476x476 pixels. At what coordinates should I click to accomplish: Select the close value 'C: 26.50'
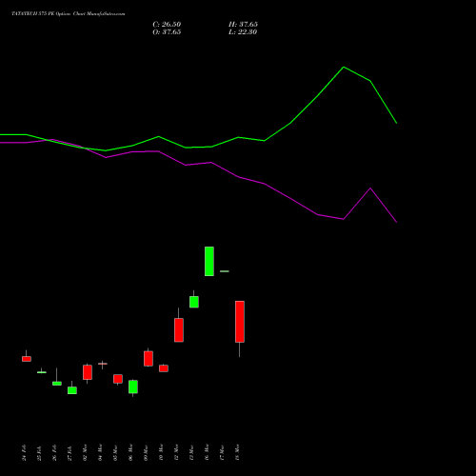pyautogui.click(x=167, y=25)
